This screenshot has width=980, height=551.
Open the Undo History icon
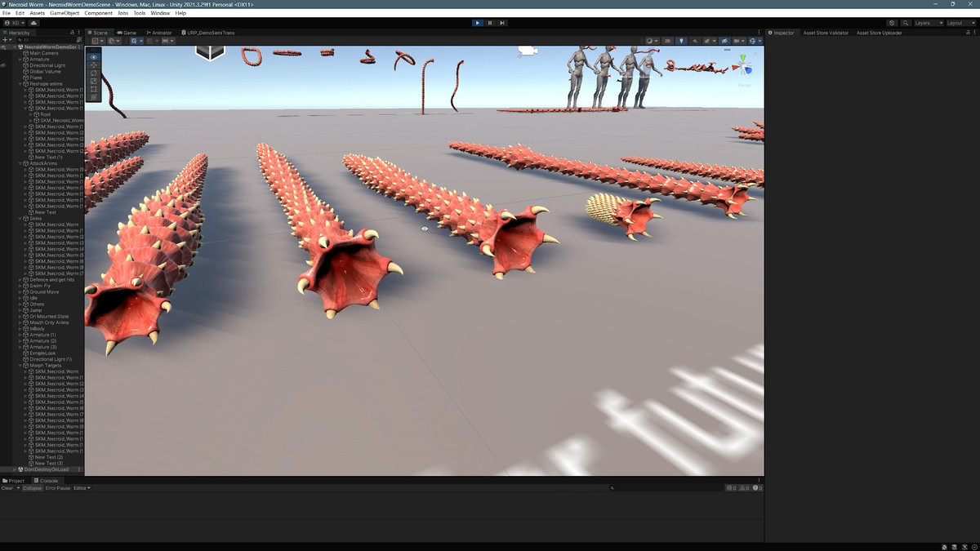892,23
